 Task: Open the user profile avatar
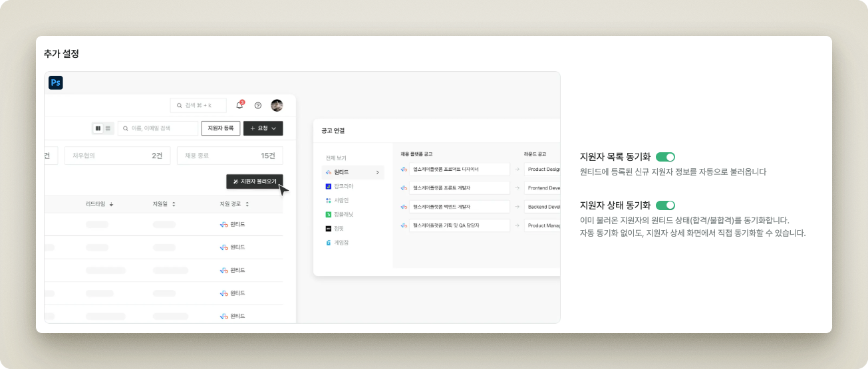277,105
